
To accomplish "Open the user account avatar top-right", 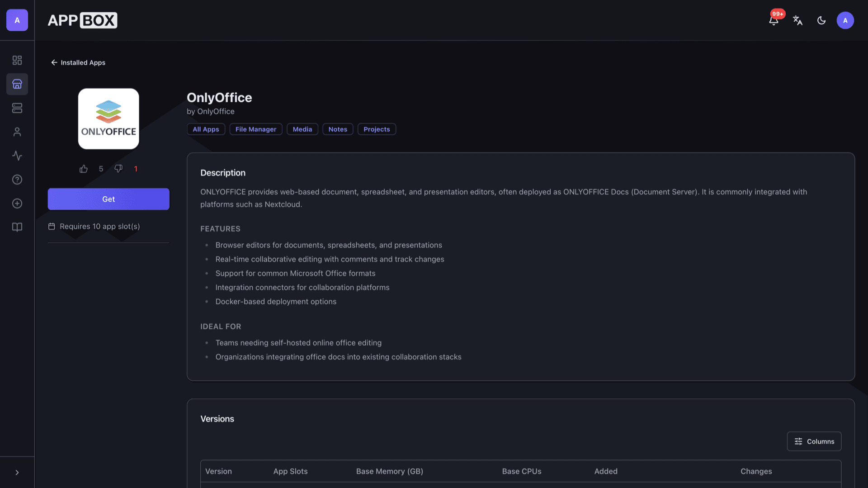I will 845,20.
